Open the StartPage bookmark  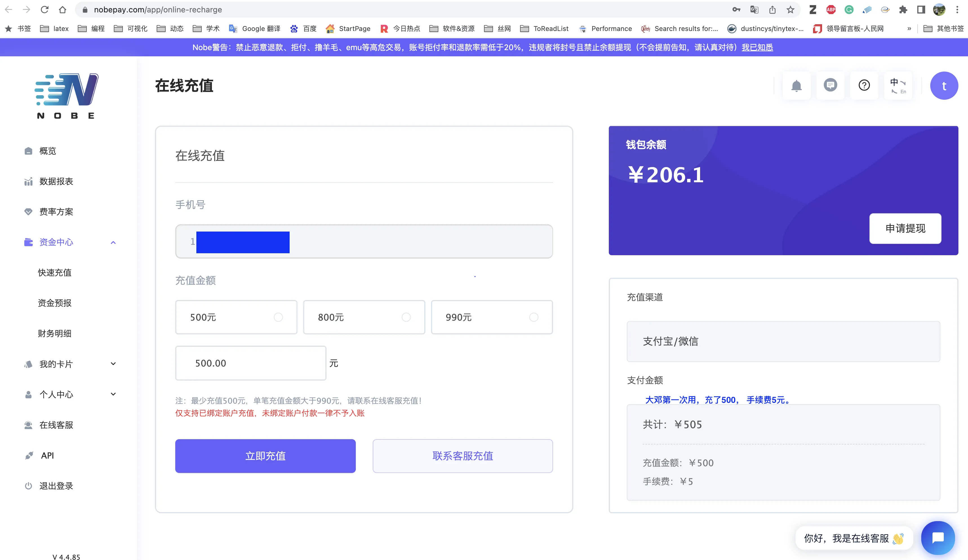[348, 28]
